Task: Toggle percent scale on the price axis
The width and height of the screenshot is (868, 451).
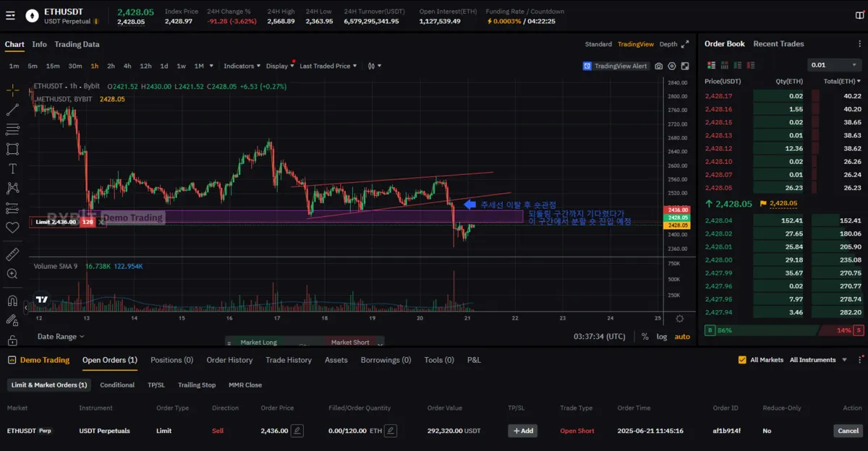Action: pyautogui.click(x=644, y=337)
